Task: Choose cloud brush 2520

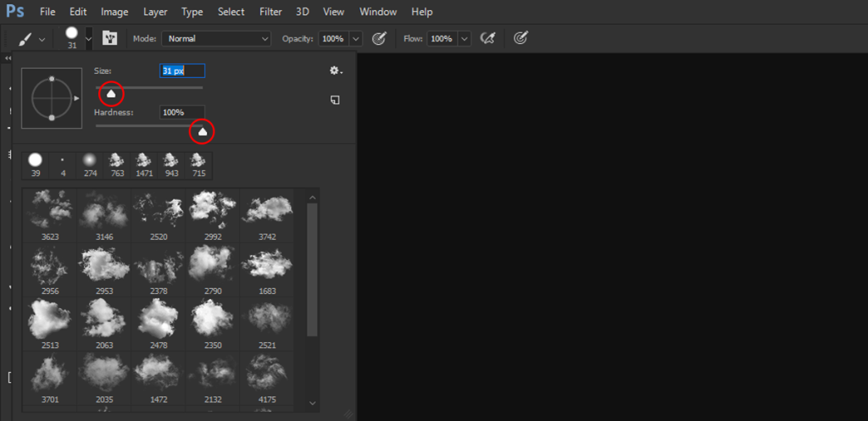Action: tap(159, 215)
